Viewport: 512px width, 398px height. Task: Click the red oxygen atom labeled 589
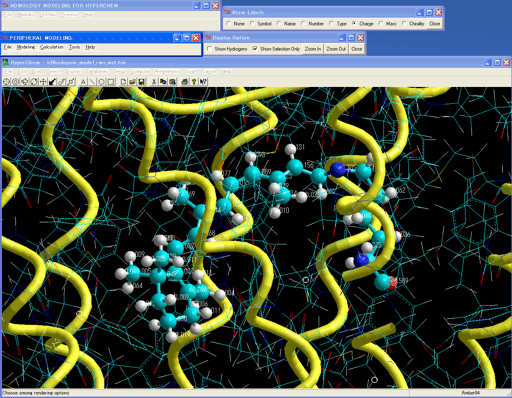[x=392, y=283]
